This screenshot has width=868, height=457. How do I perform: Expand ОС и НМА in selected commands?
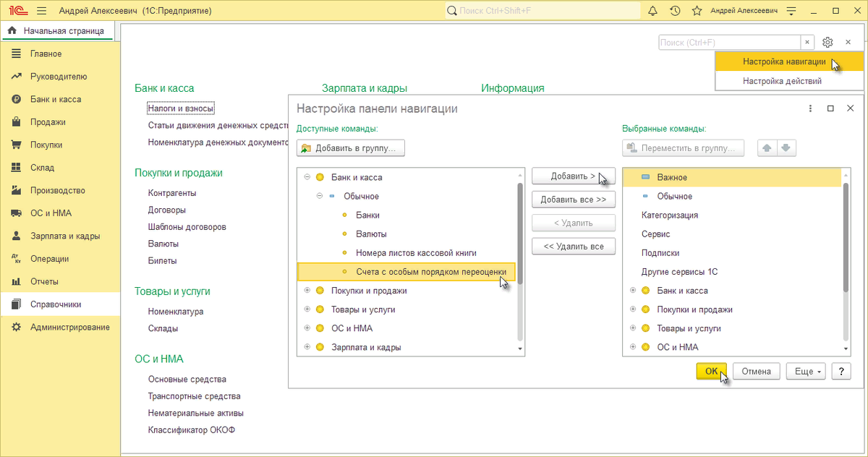coord(634,347)
